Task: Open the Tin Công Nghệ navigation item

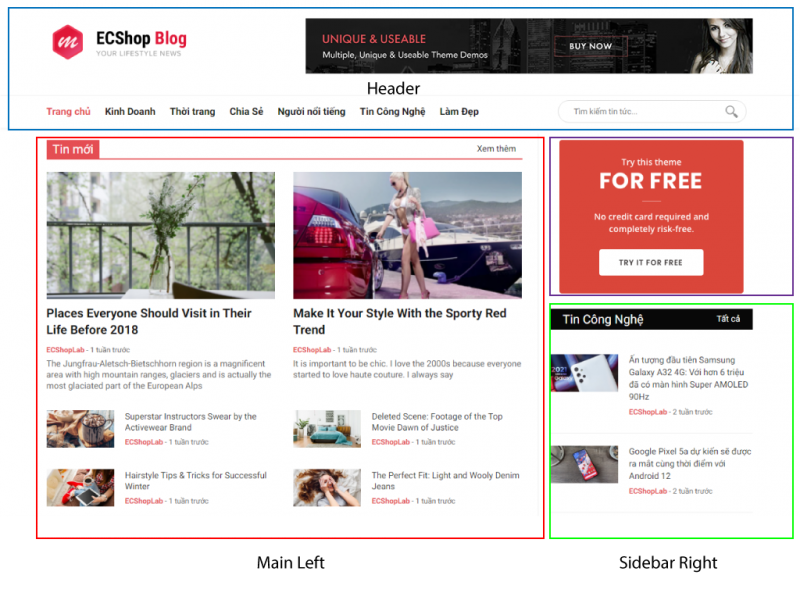Action: coord(393,111)
